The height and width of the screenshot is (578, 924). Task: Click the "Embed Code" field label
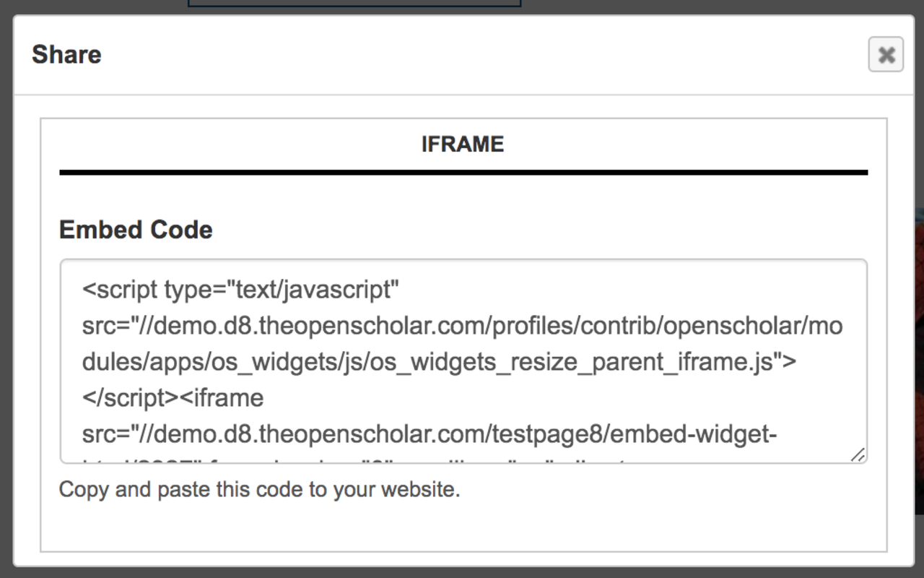pyautogui.click(x=136, y=230)
